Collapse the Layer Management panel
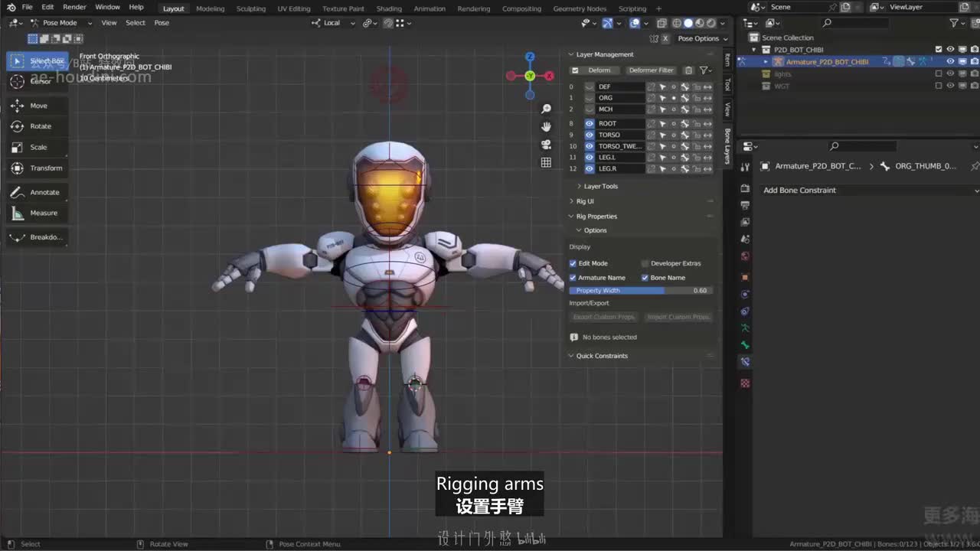 pos(571,54)
